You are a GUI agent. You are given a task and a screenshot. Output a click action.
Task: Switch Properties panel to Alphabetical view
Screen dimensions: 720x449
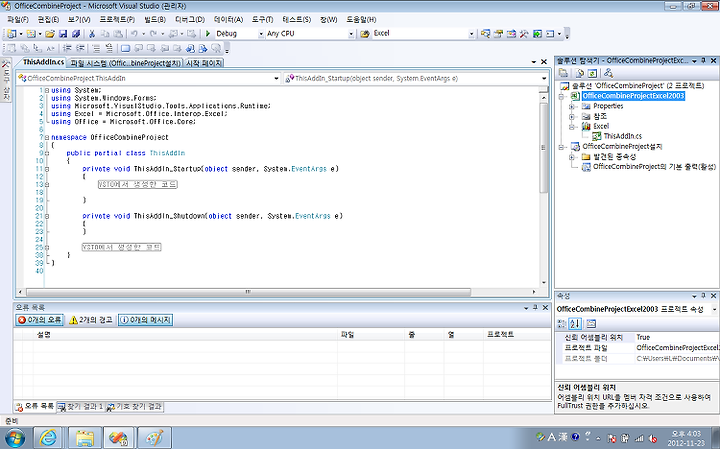(x=575, y=324)
